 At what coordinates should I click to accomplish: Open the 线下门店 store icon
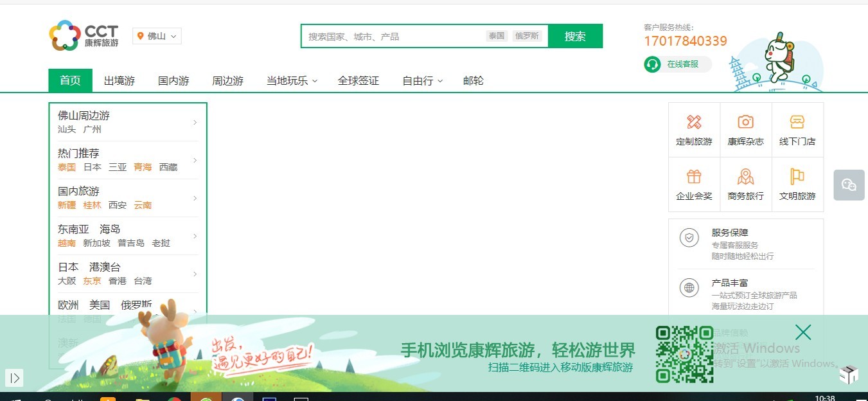[797, 122]
